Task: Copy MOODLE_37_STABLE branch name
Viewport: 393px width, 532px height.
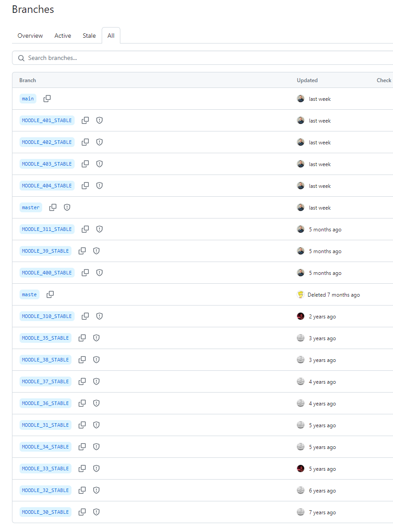Action: 82,381
